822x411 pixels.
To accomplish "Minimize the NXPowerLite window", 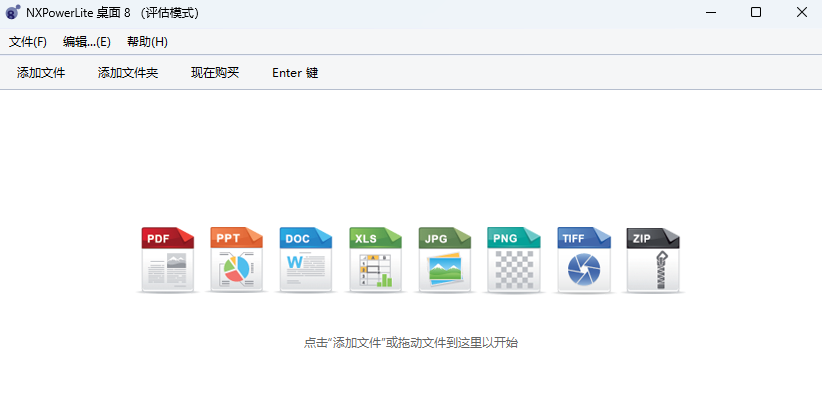I will [710, 13].
